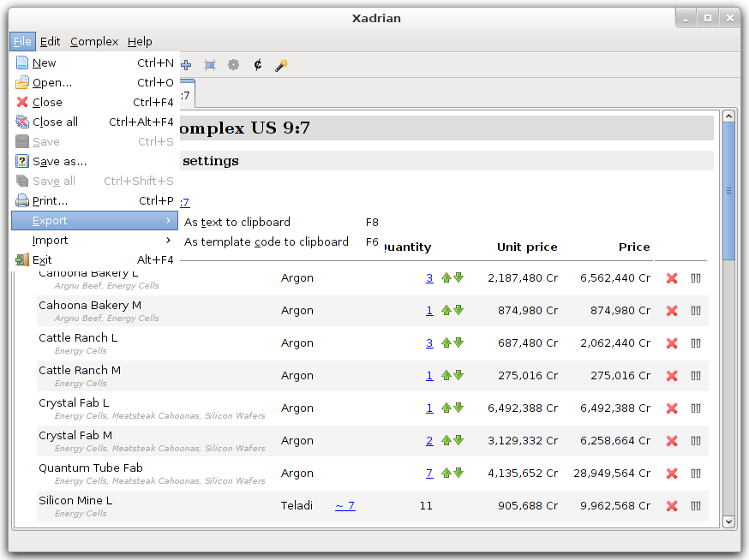
Task: Remove Cahoona Bakery L with red X
Action: (672, 278)
